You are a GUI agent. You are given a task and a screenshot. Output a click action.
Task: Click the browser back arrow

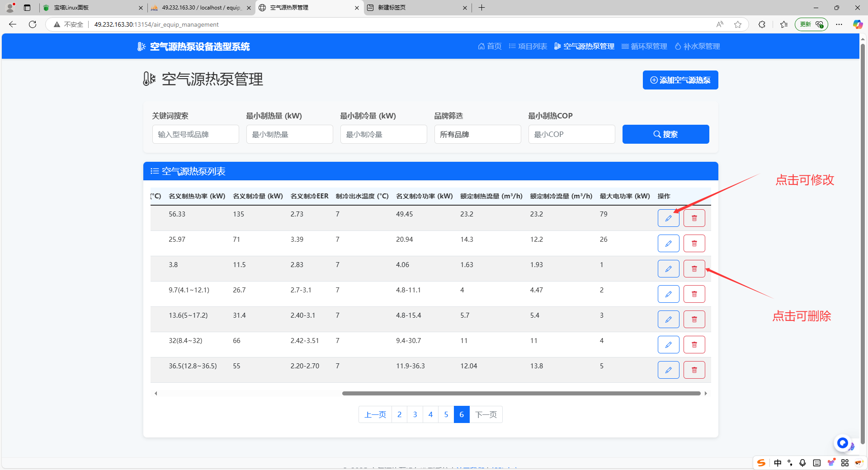pos(13,24)
